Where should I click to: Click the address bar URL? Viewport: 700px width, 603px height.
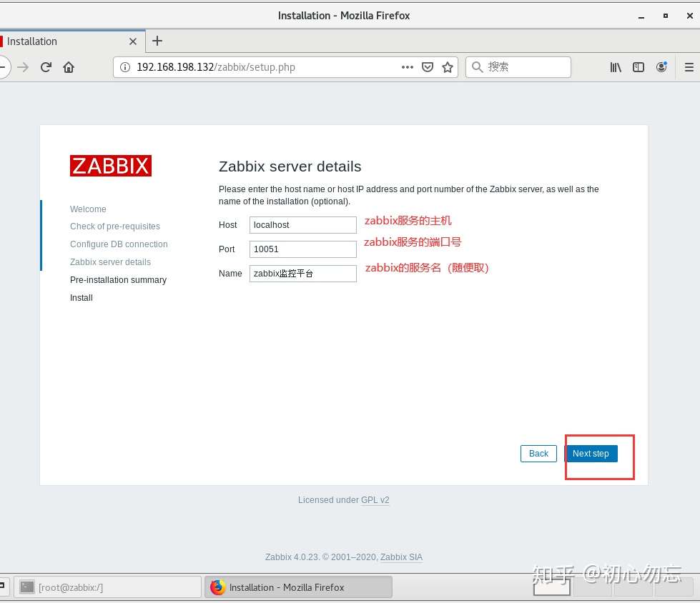[216, 67]
